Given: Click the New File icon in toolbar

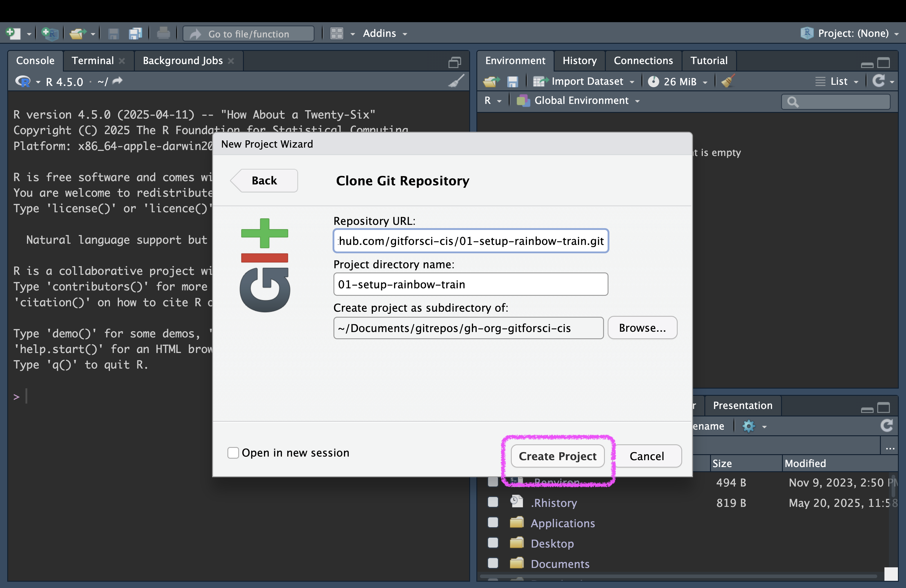Looking at the screenshot, I should 13,34.
